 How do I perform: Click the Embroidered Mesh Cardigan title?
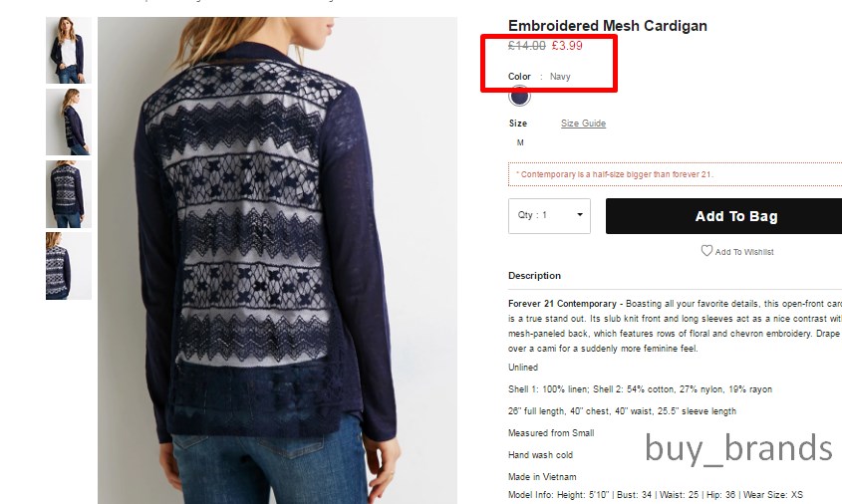pyautogui.click(x=607, y=26)
